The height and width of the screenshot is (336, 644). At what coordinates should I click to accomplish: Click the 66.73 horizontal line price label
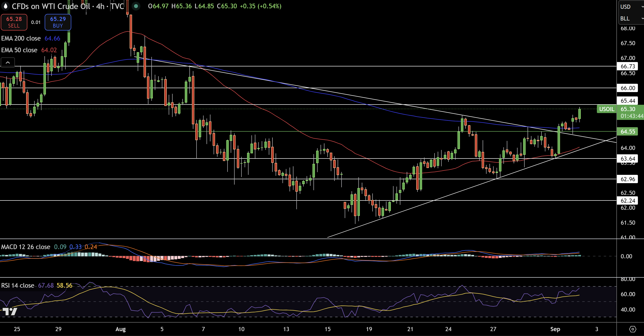(x=627, y=66)
